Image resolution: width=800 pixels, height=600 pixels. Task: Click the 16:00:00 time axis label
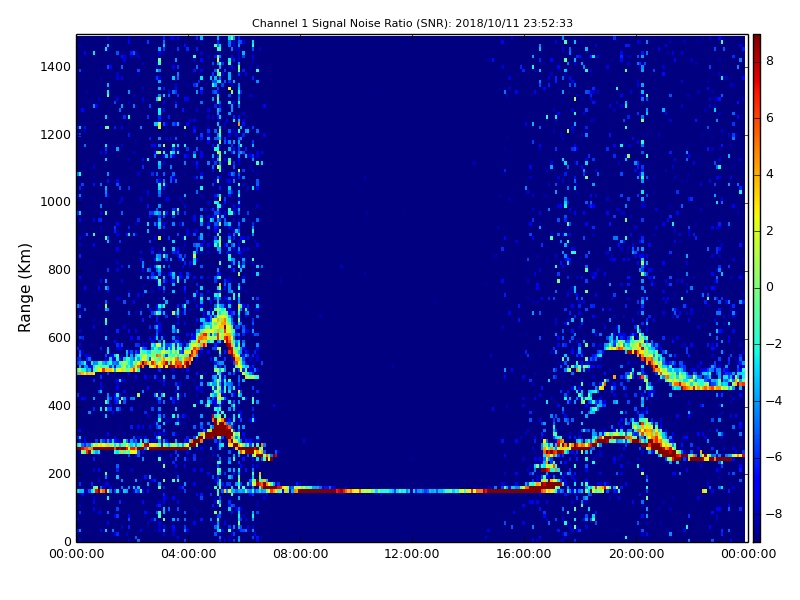click(524, 554)
